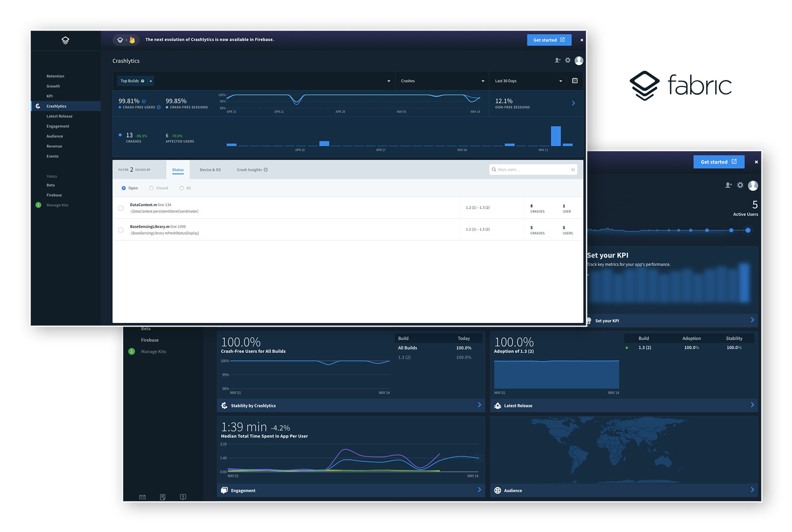Open Crashlytics settings gear icon
Viewport: 792px width, 532px height.
point(568,61)
